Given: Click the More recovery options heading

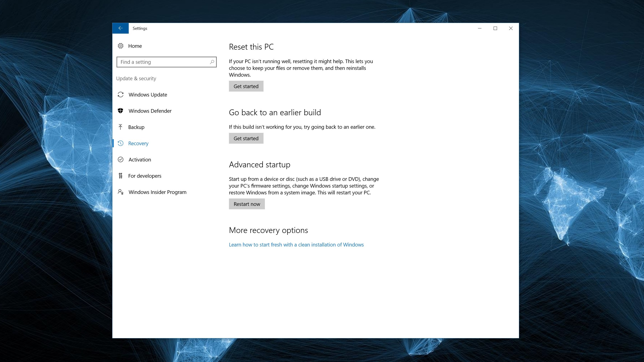Looking at the screenshot, I should pyautogui.click(x=268, y=230).
